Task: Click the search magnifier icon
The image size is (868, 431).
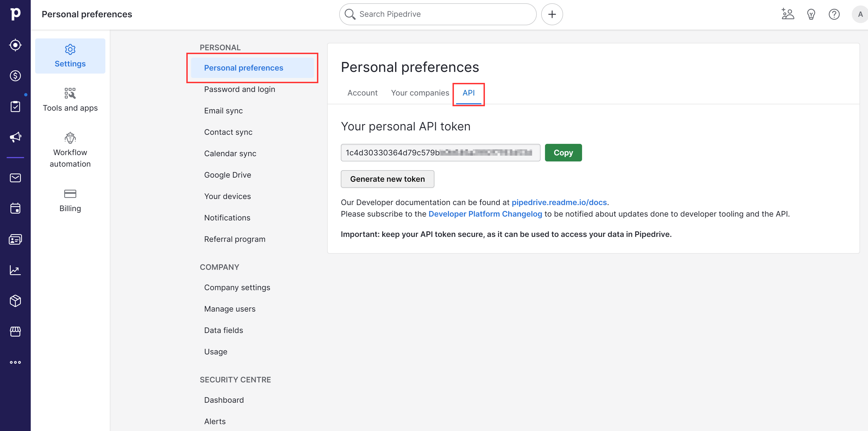Action: (350, 14)
